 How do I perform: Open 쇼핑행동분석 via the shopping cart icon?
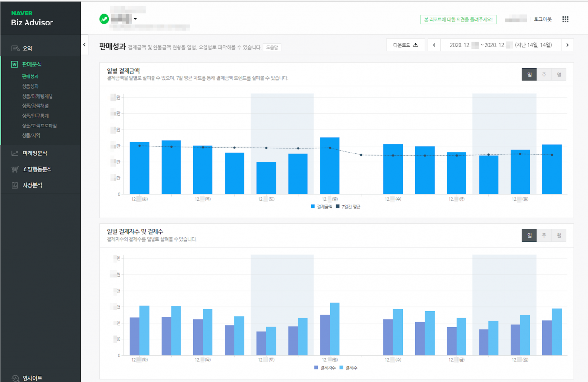15,169
